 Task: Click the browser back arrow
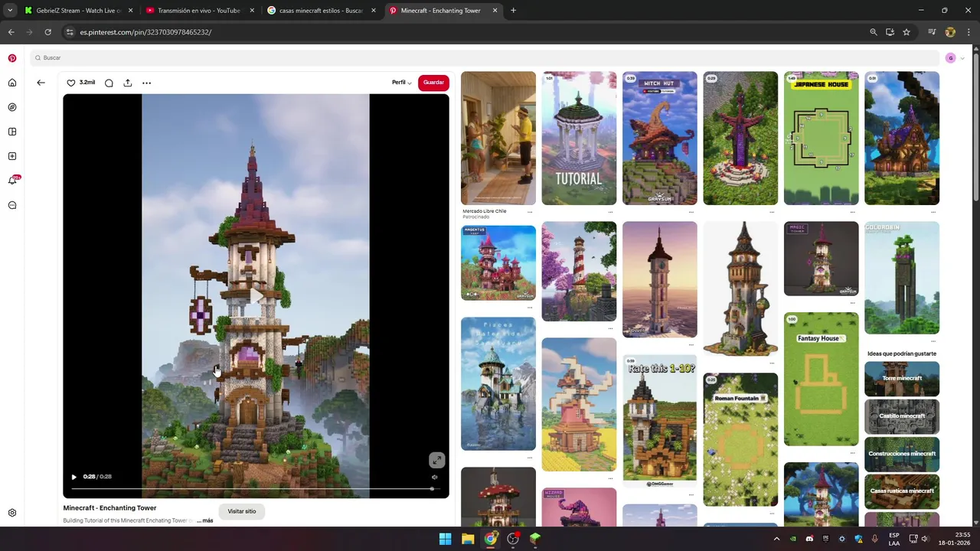pyautogui.click(x=11, y=32)
